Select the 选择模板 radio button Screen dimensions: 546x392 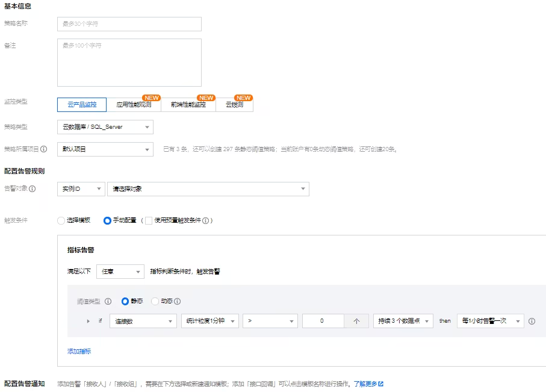point(61,221)
